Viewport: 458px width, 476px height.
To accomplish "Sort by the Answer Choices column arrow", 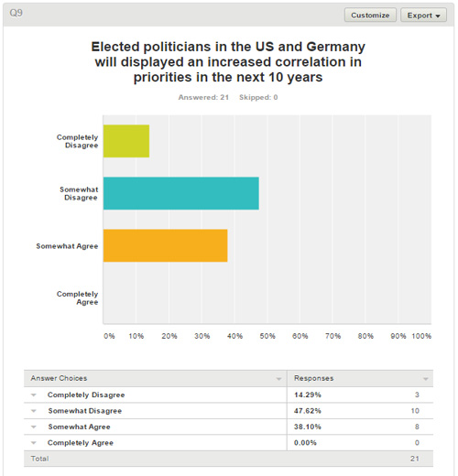I will pyautogui.click(x=278, y=379).
